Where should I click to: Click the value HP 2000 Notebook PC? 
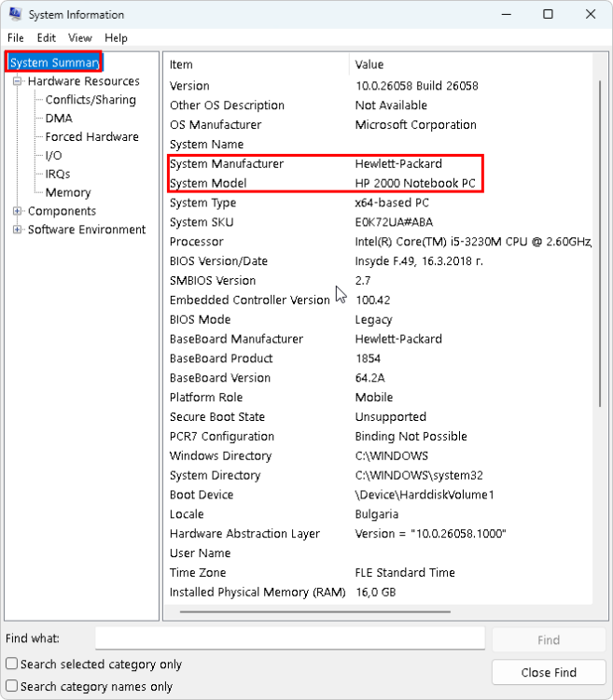click(415, 184)
